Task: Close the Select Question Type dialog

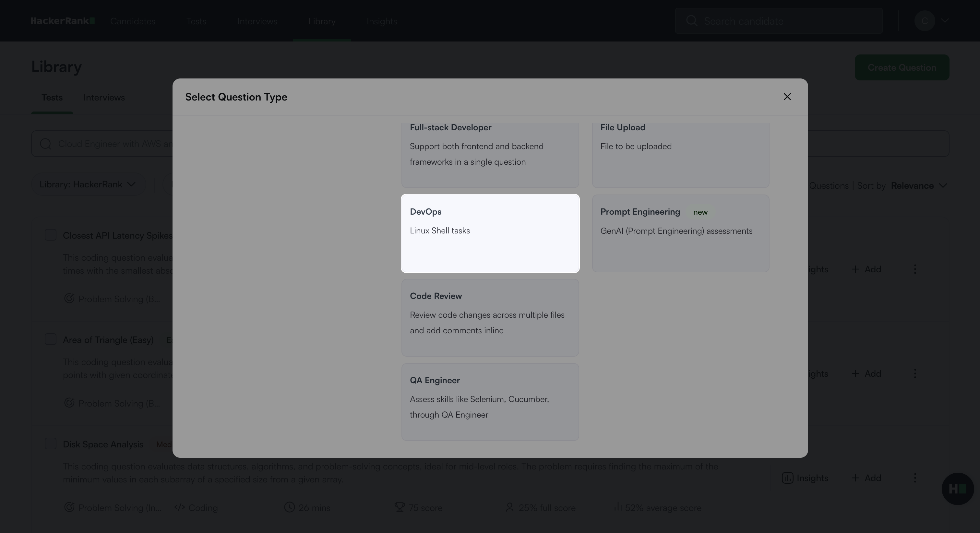Action: tap(787, 97)
